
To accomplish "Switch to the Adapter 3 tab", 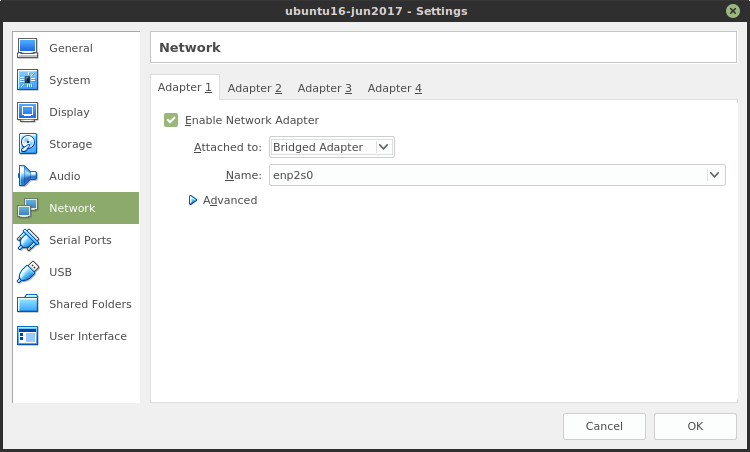I will coord(324,88).
